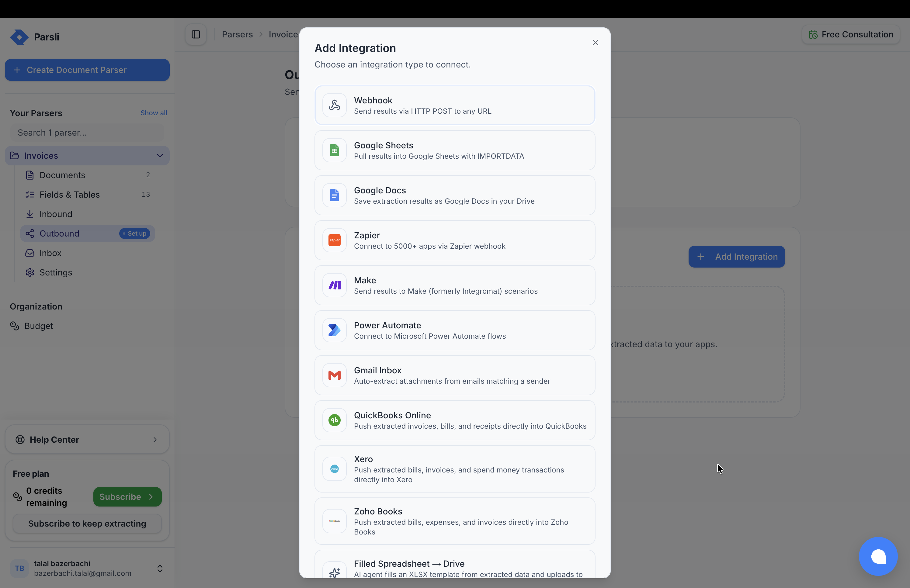The height and width of the screenshot is (588, 910).
Task: Select the Xero integration card
Action: (455, 469)
